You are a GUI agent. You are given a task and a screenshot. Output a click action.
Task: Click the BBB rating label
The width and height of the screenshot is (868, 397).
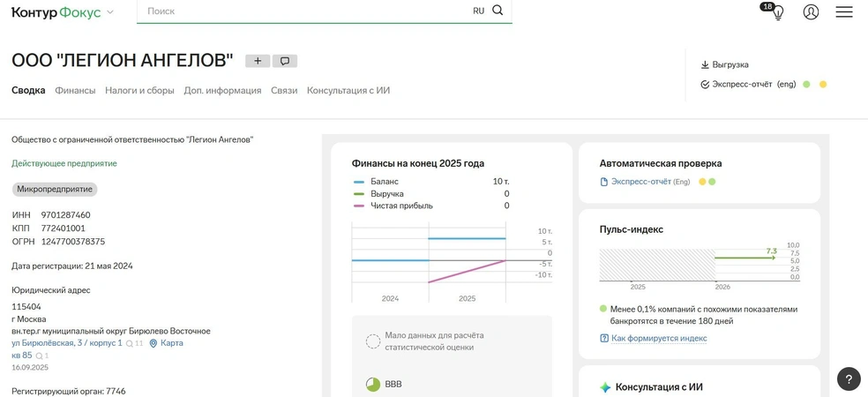(393, 385)
